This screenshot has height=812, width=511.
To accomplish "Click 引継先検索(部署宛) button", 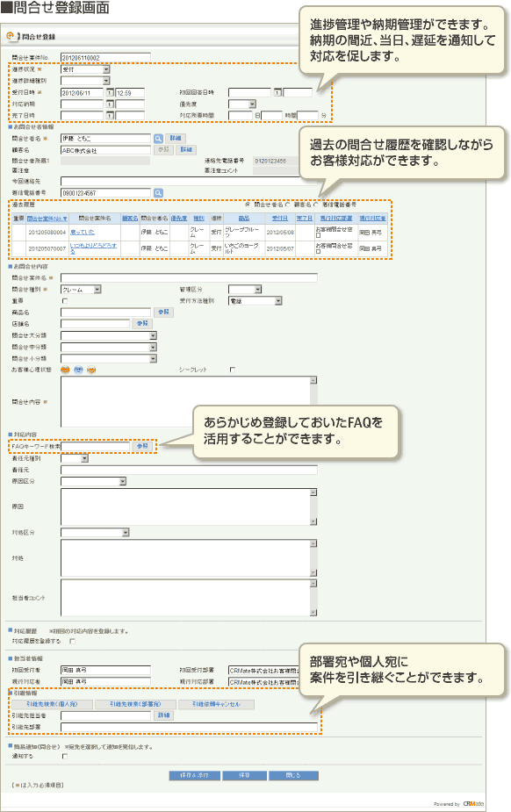I will coord(135,704).
